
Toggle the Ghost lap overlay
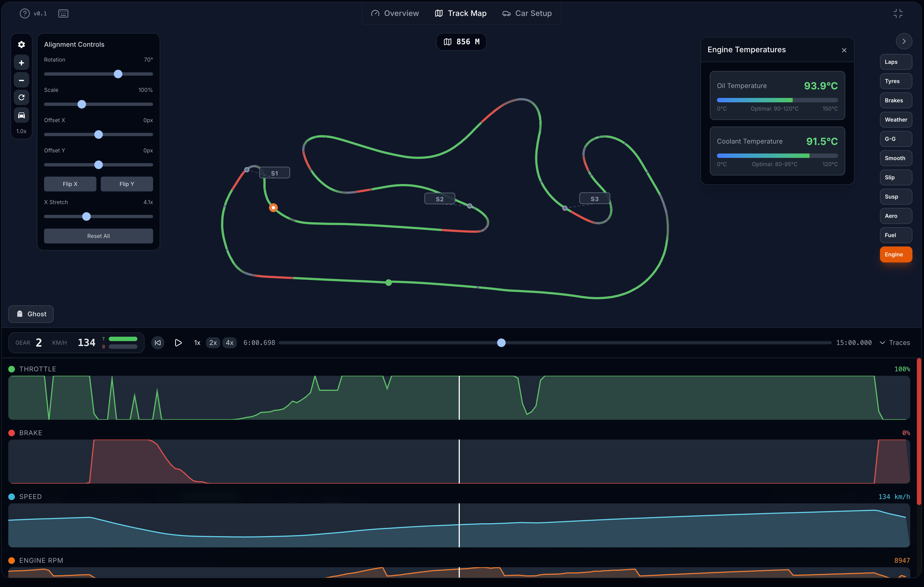point(31,314)
